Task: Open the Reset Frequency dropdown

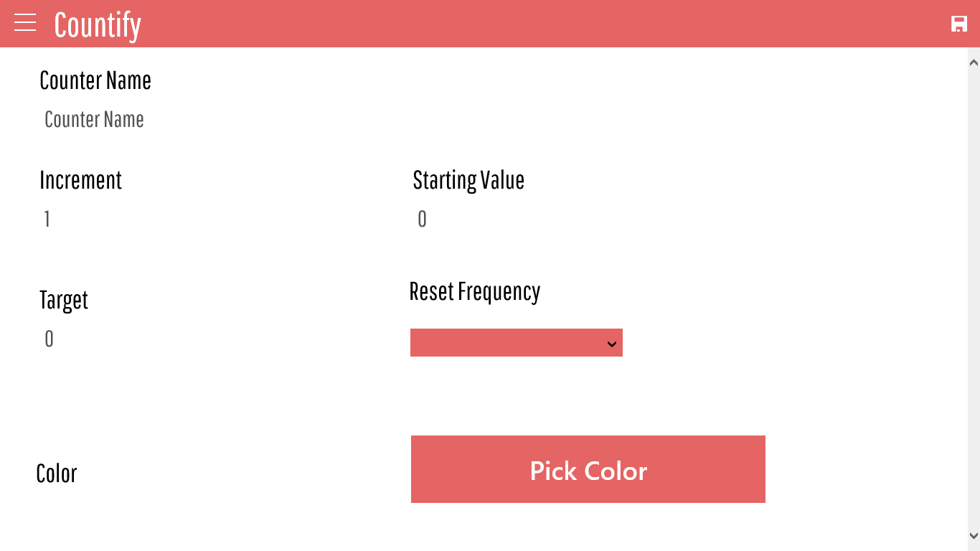Action: (509, 343)
